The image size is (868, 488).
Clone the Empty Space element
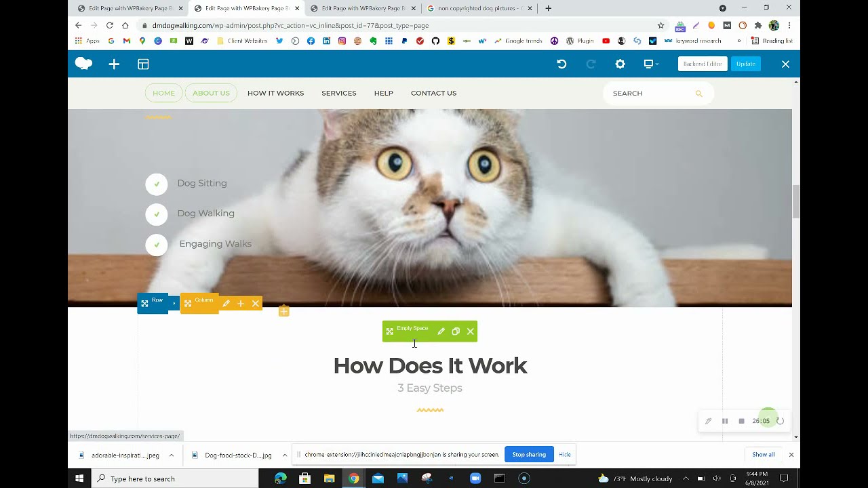point(456,331)
